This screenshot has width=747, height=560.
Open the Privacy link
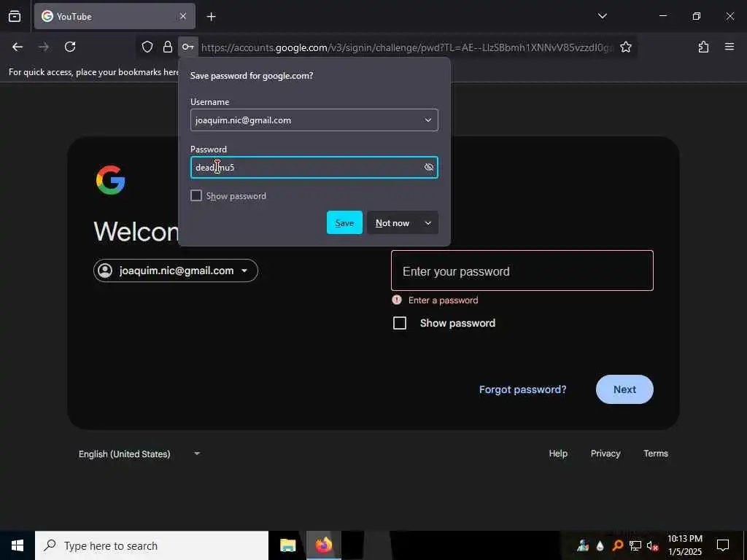[x=605, y=454]
